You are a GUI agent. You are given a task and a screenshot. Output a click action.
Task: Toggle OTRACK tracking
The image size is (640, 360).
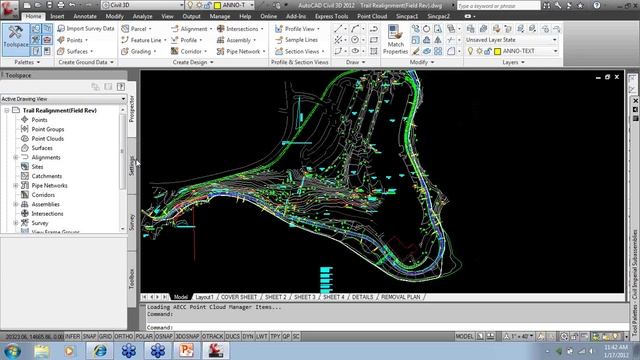[x=212, y=337]
